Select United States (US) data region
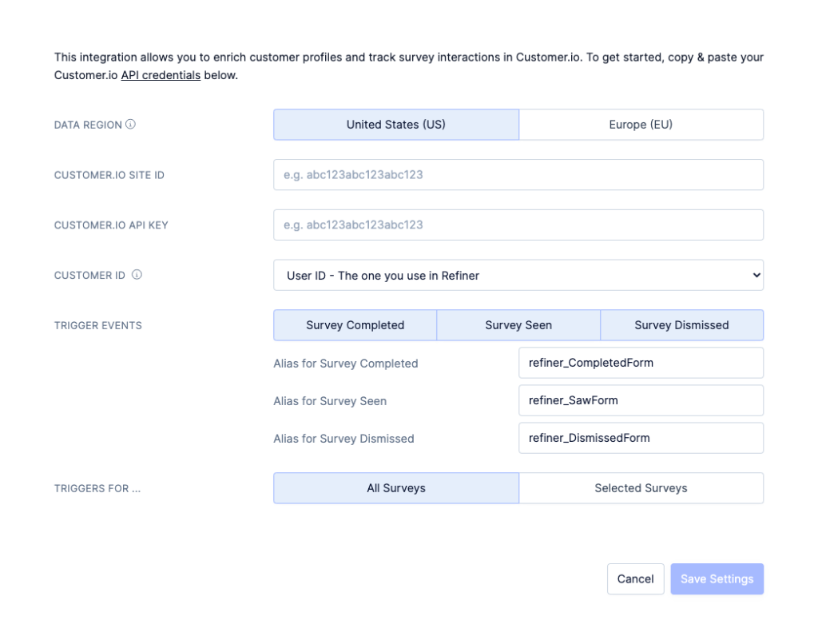 396,125
